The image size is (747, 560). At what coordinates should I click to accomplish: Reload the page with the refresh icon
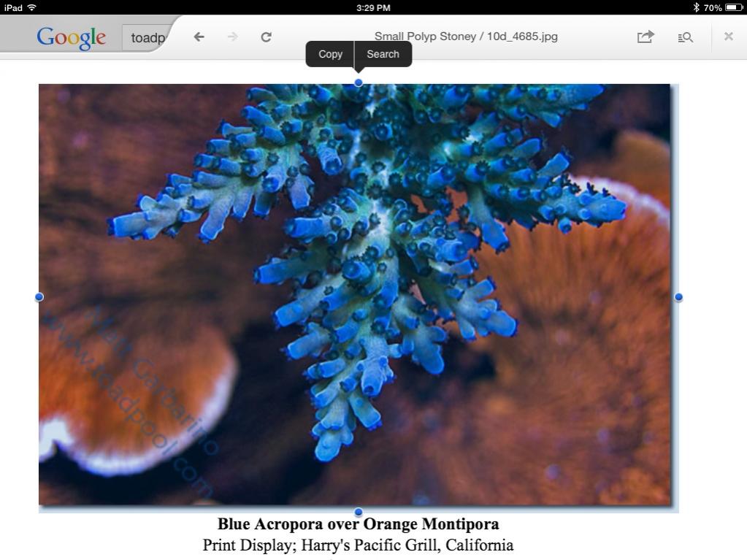267,37
